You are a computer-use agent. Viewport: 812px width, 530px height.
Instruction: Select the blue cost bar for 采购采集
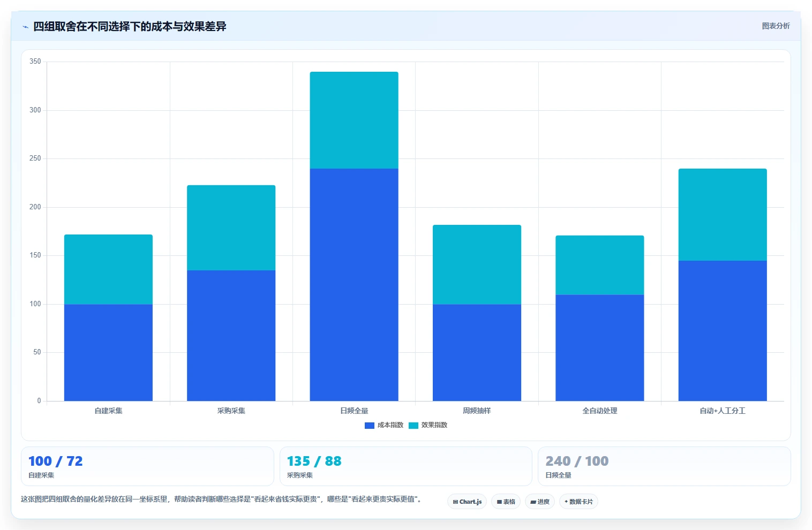click(x=231, y=336)
